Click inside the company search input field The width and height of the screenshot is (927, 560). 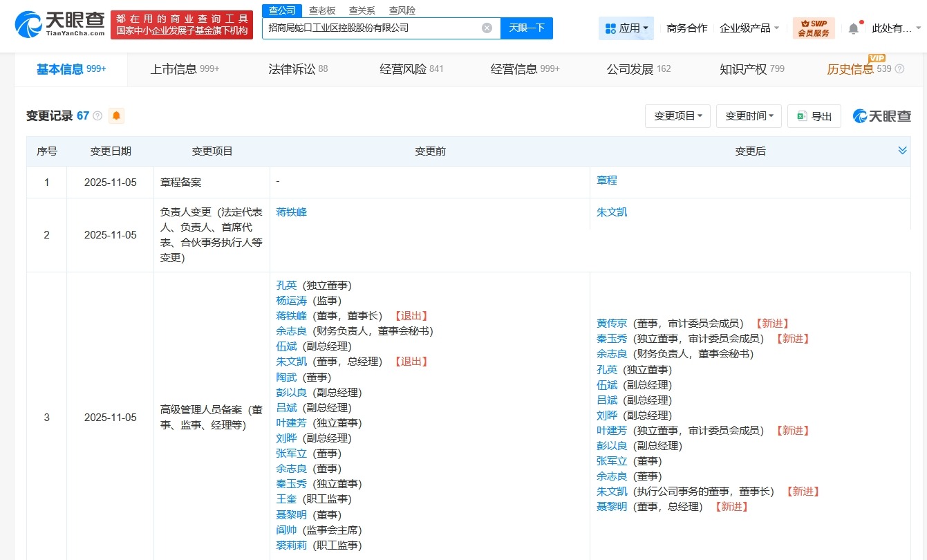(373, 28)
